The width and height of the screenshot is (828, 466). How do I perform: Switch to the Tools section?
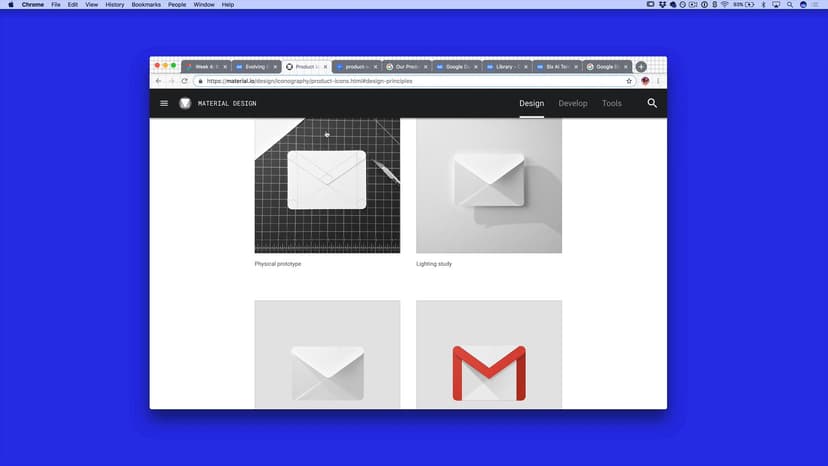pyautogui.click(x=611, y=103)
